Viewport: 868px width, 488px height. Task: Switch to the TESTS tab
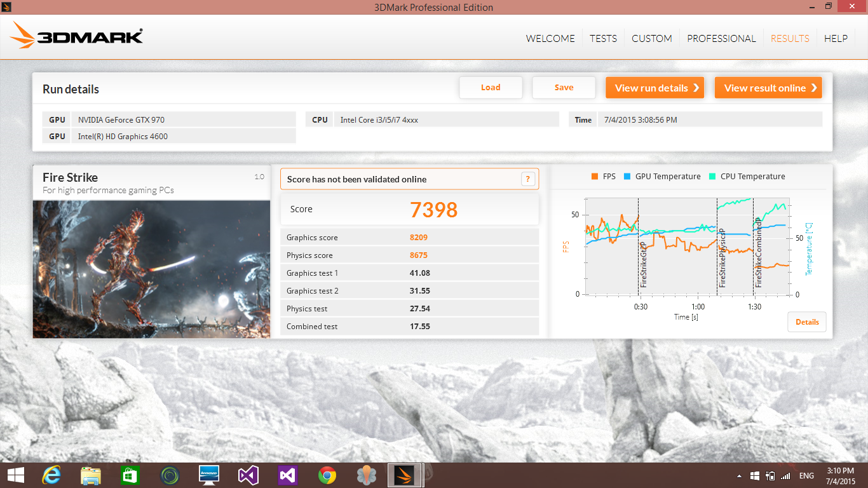click(x=603, y=38)
